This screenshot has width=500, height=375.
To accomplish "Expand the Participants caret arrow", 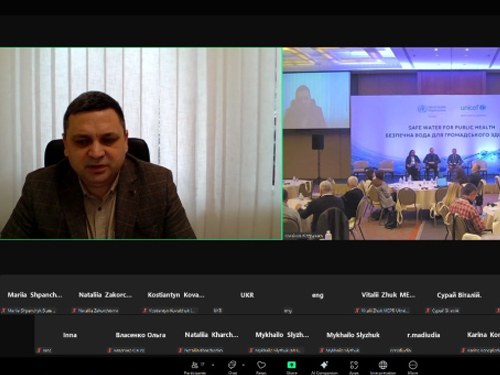I will pyautogui.click(x=213, y=365).
